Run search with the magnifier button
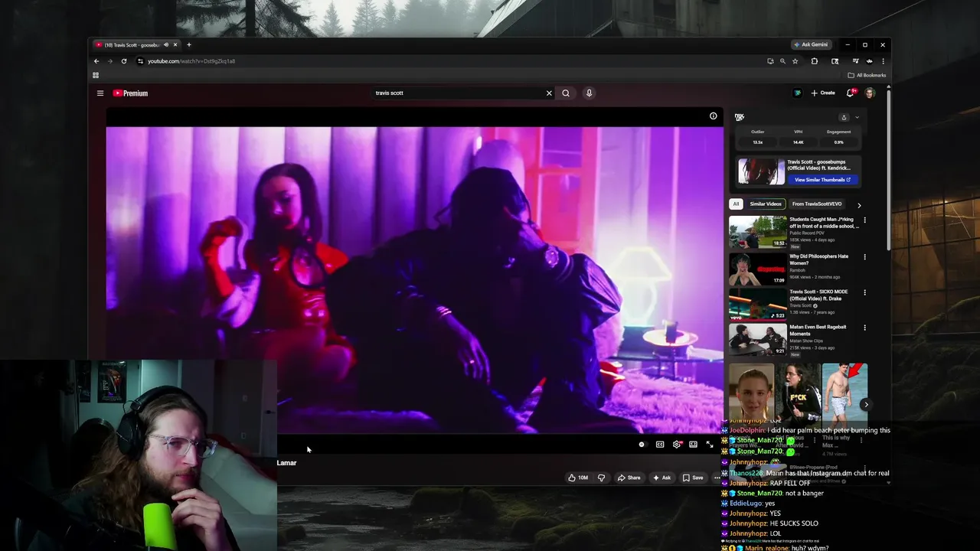980x551 pixels. [566, 93]
